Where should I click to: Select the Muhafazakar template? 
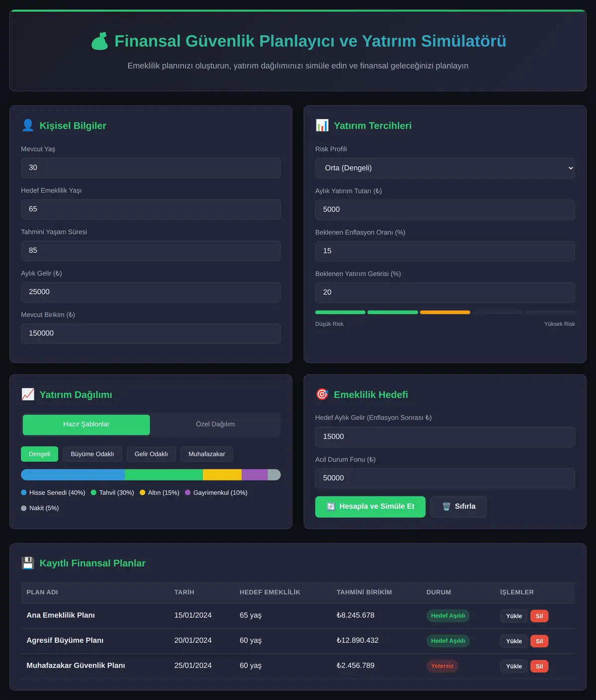tap(207, 454)
